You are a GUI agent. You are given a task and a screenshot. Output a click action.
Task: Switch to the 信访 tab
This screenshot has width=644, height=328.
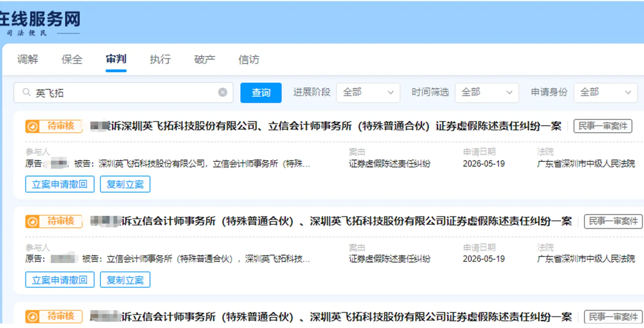(249, 59)
